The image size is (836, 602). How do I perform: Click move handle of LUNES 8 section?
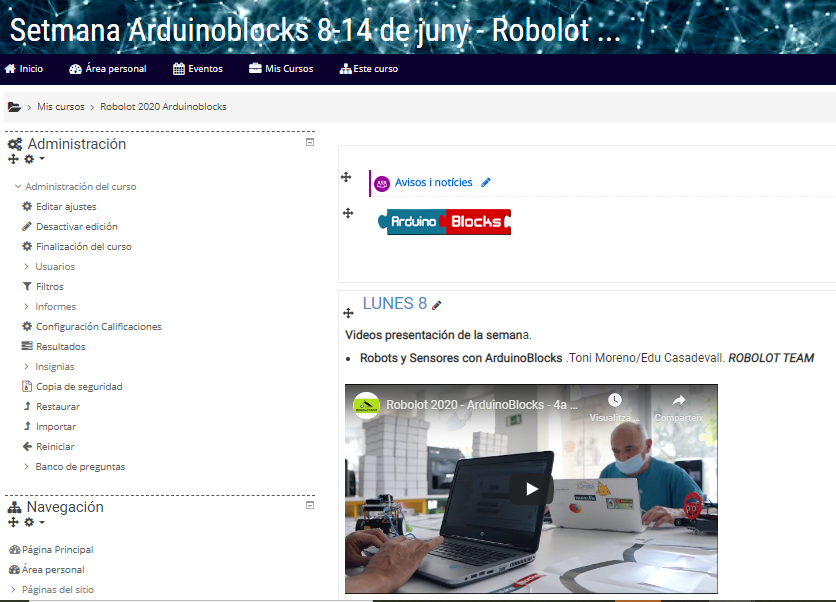pos(348,313)
